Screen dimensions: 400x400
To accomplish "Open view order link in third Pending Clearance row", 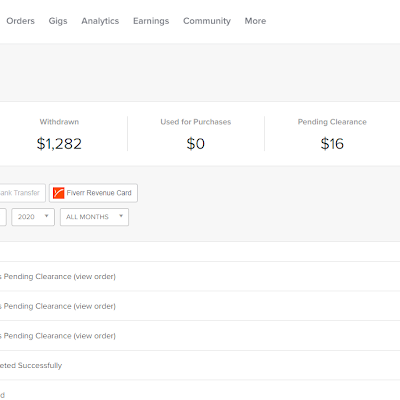I will (x=95, y=336).
